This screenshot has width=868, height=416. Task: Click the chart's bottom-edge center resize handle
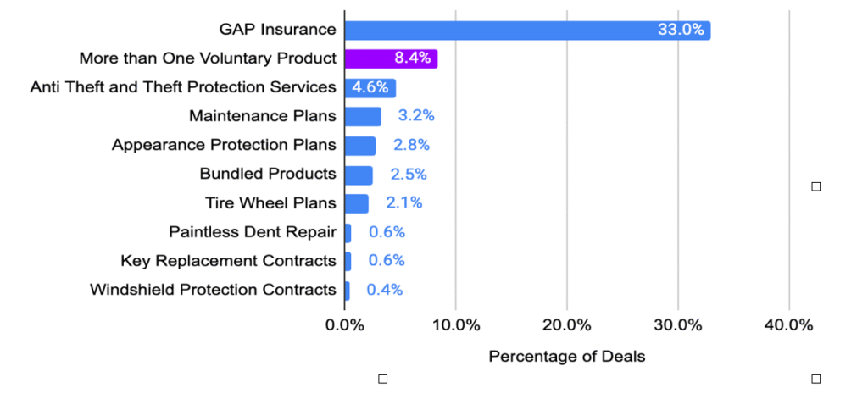[x=382, y=379]
